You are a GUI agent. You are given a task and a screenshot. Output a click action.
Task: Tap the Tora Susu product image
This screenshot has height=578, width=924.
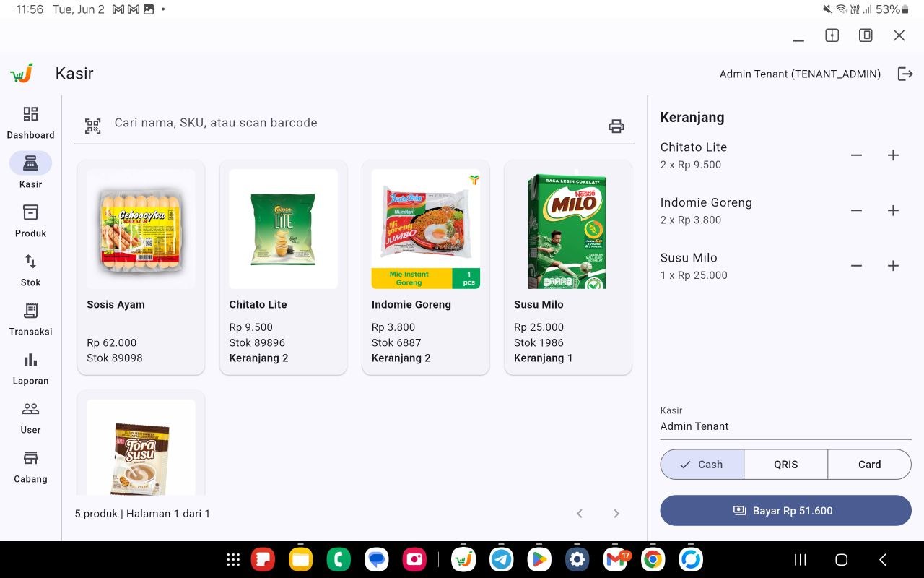pyautogui.click(x=141, y=448)
